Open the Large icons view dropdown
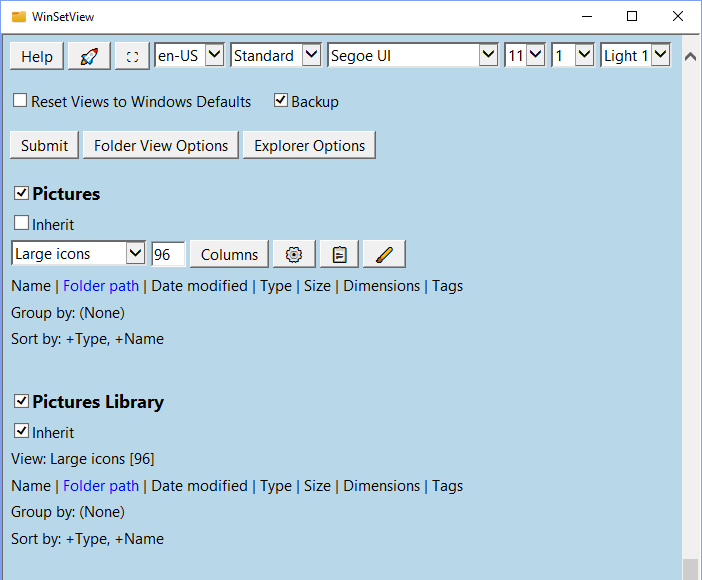The width and height of the screenshot is (702, 580). pos(78,253)
